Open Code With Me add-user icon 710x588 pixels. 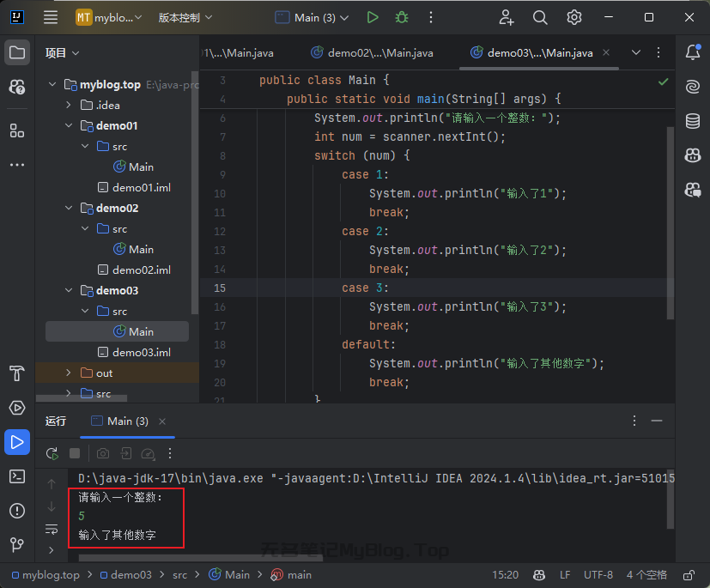tap(507, 18)
